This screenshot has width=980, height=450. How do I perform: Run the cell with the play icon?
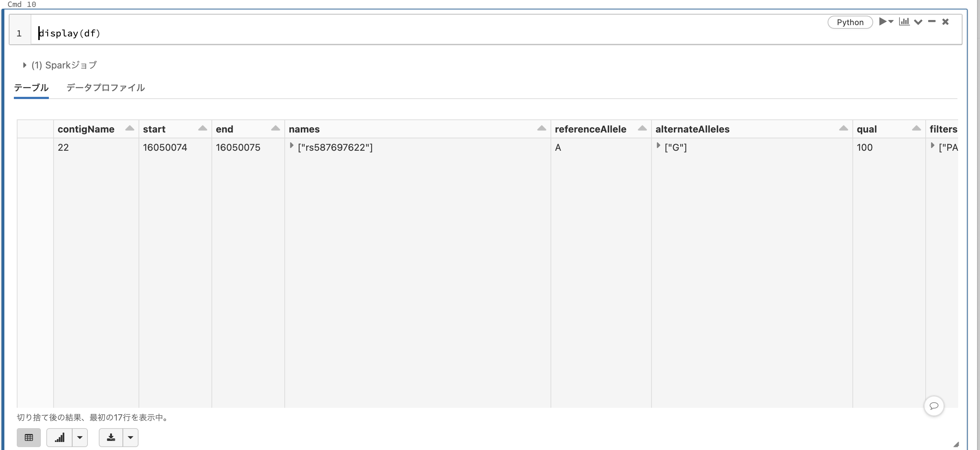point(883,22)
